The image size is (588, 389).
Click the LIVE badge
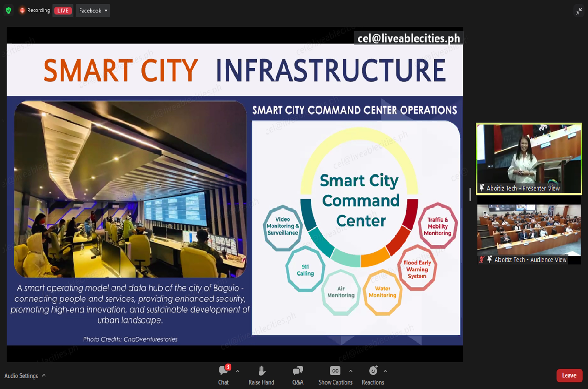[x=63, y=11]
